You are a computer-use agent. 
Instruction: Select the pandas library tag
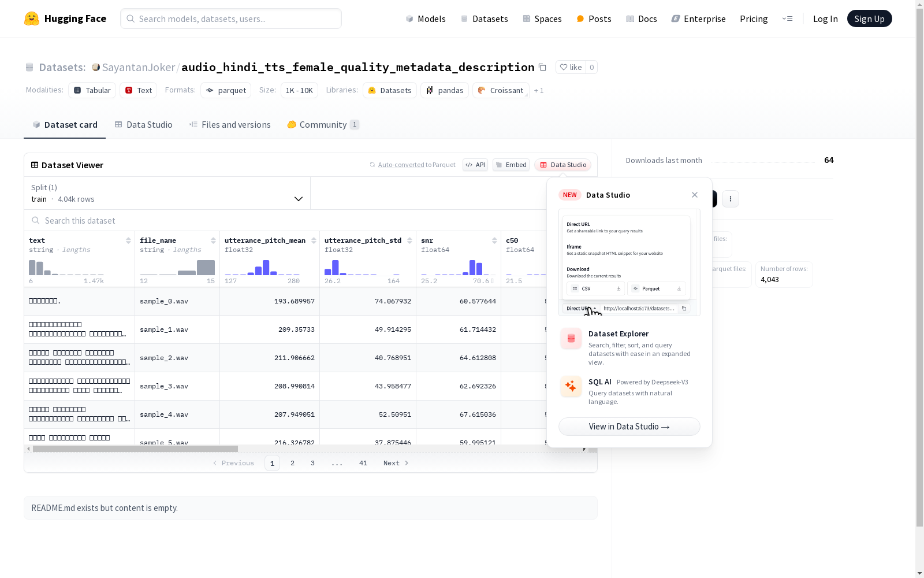445,90
